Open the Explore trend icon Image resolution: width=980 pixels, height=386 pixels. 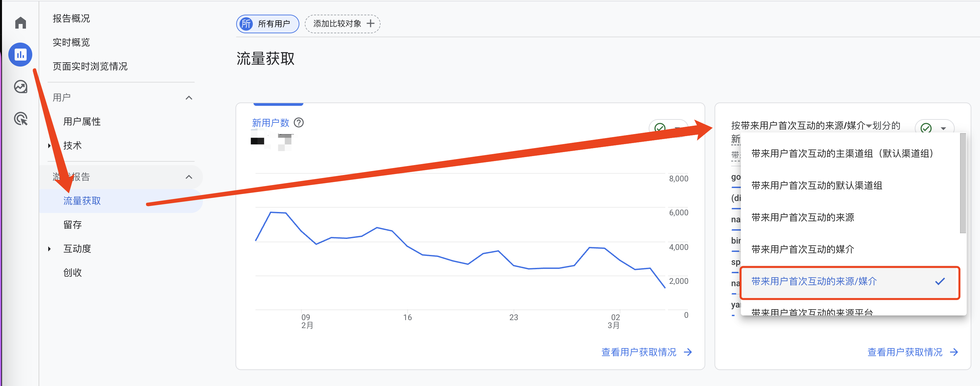[x=21, y=87]
